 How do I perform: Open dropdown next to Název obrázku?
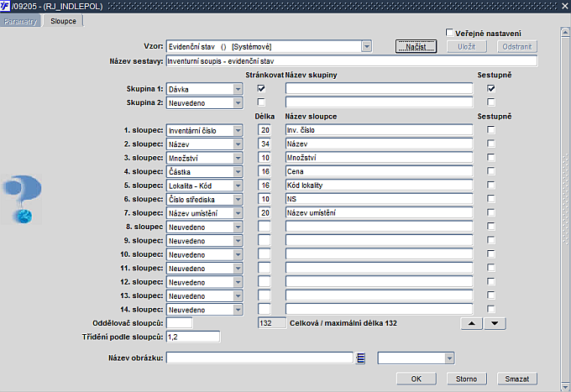click(x=450, y=358)
